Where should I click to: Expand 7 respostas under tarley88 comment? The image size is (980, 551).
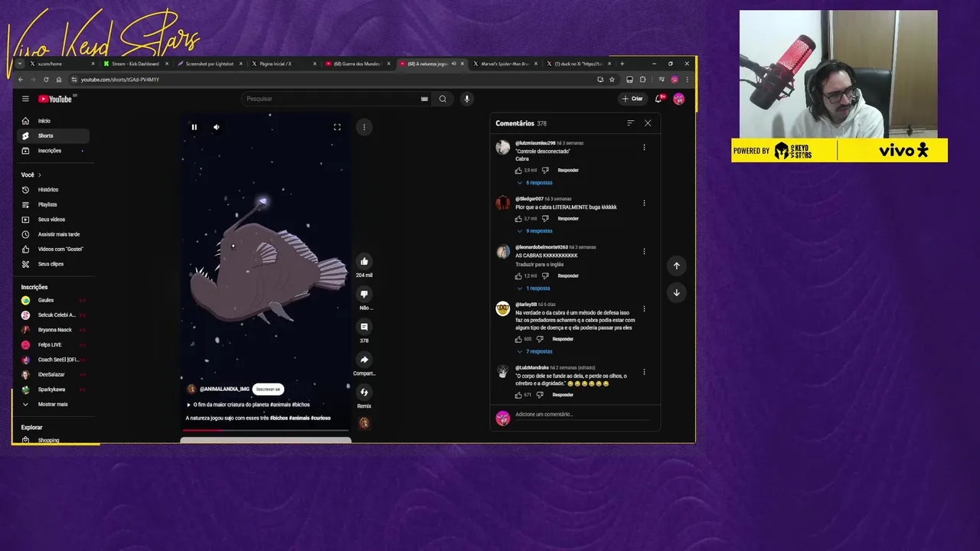coord(534,351)
